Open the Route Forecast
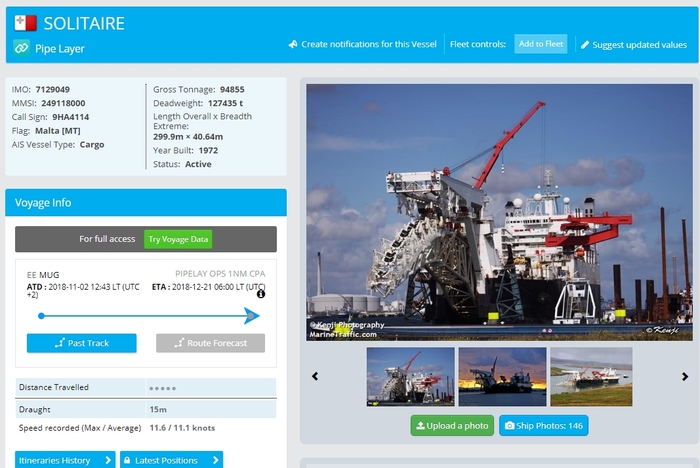This screenshot has width=700, height=468. pos(210,343)
